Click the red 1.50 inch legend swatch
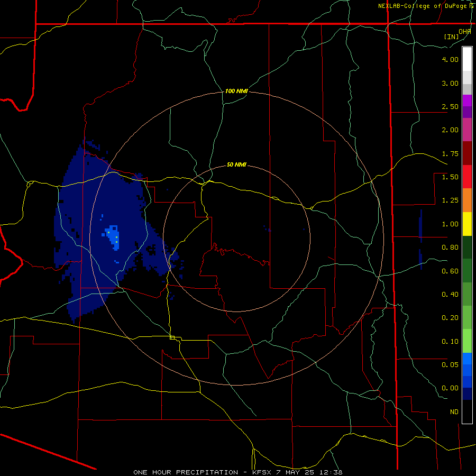This screenshot has height=476, width=476. [x=467, y=177]
